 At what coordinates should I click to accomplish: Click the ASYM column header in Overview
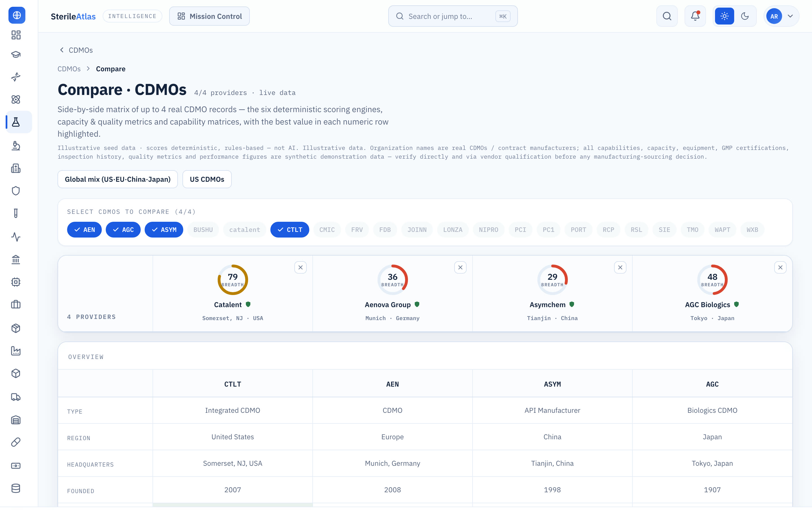[x=552, y=384]
